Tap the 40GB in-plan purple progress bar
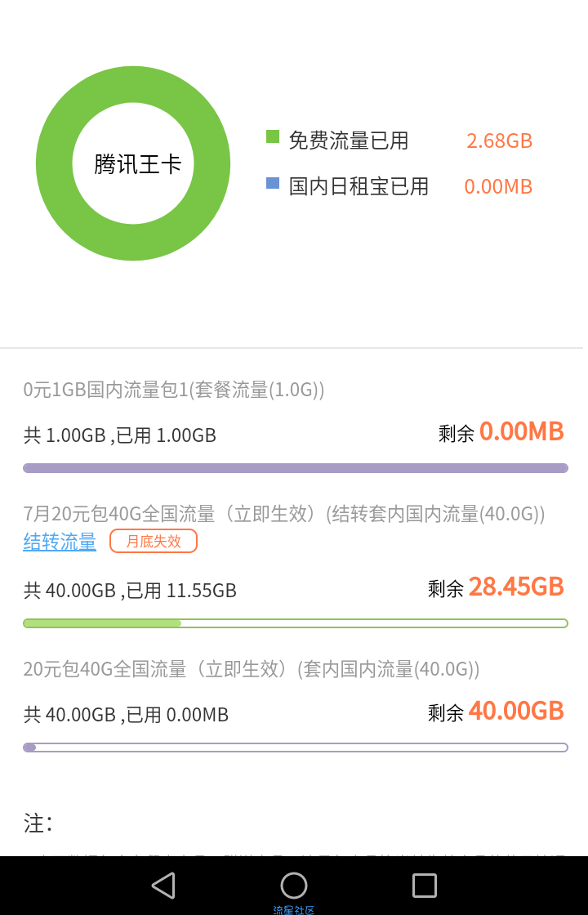The height and width of the screenshot is (915, 588). point(296,748)
